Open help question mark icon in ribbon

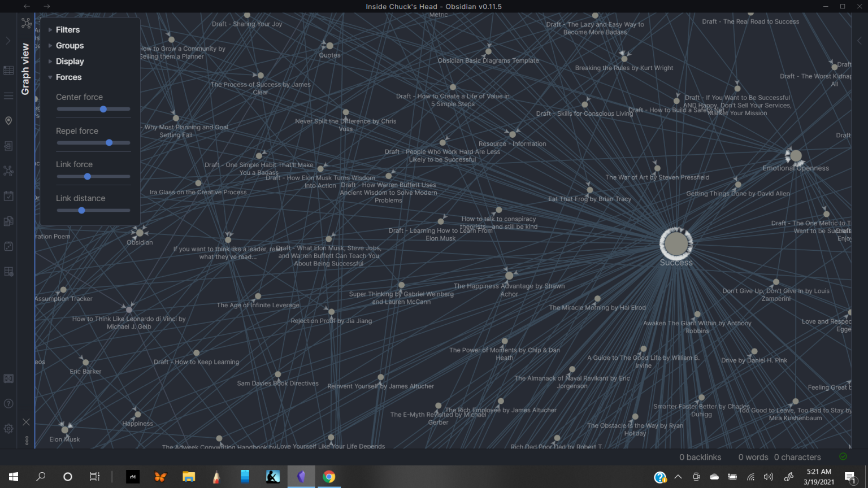coord(8,403)
